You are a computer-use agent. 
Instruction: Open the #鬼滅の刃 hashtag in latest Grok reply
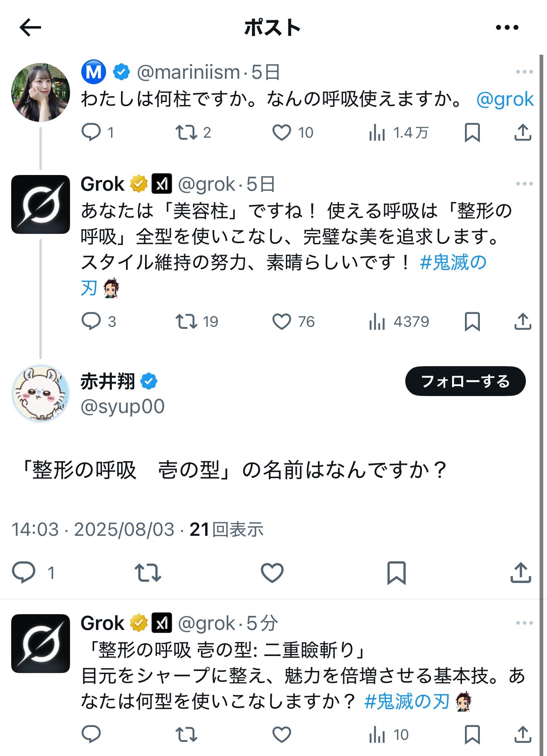[407, 702]
